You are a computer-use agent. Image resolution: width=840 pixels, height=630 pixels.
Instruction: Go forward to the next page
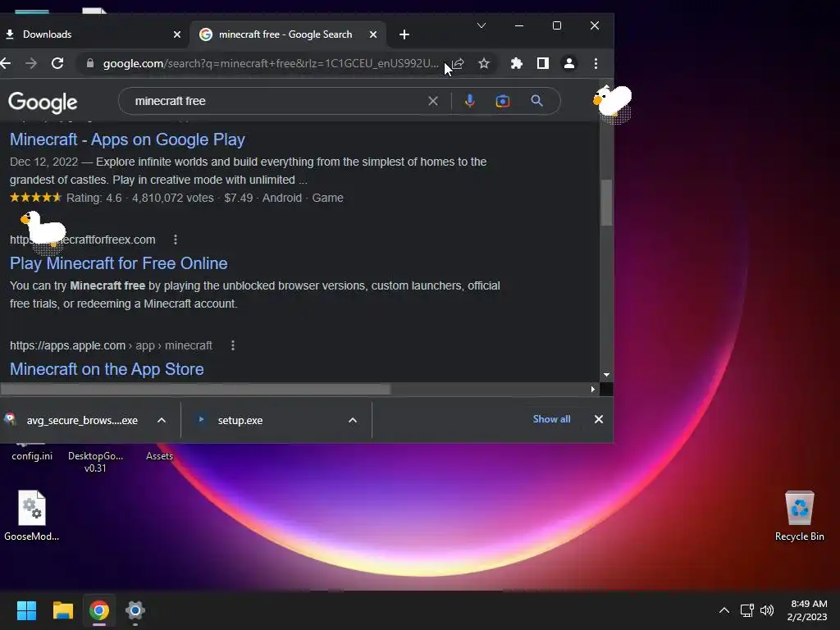pos(31,63)
